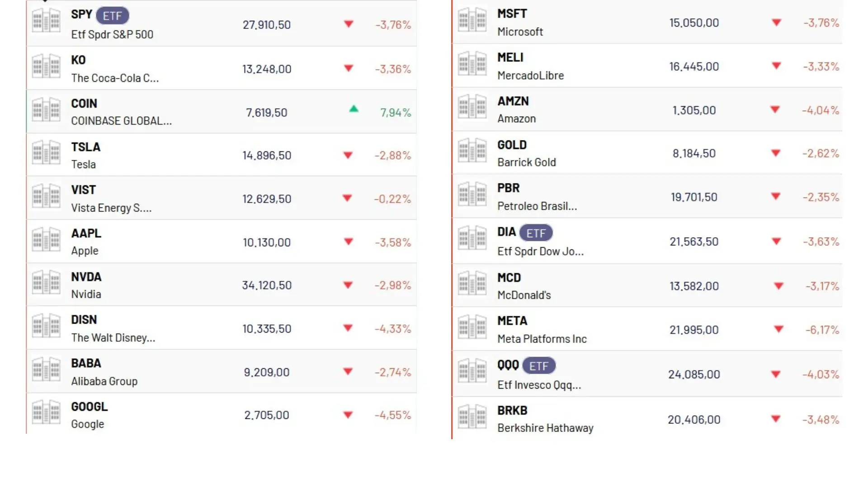Open the MELI MercadoLibre listing
868x488 pixels.
[x=647, y=66]
